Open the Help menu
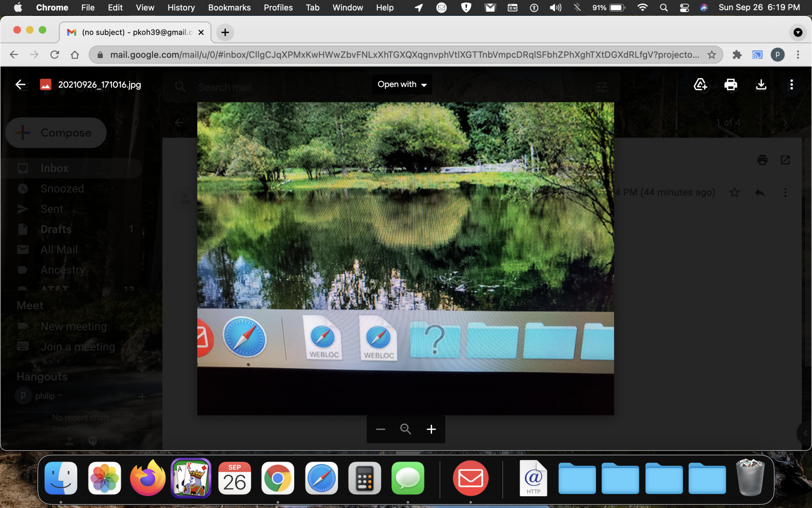The image size is (812, 508). [x=384, y=7]
